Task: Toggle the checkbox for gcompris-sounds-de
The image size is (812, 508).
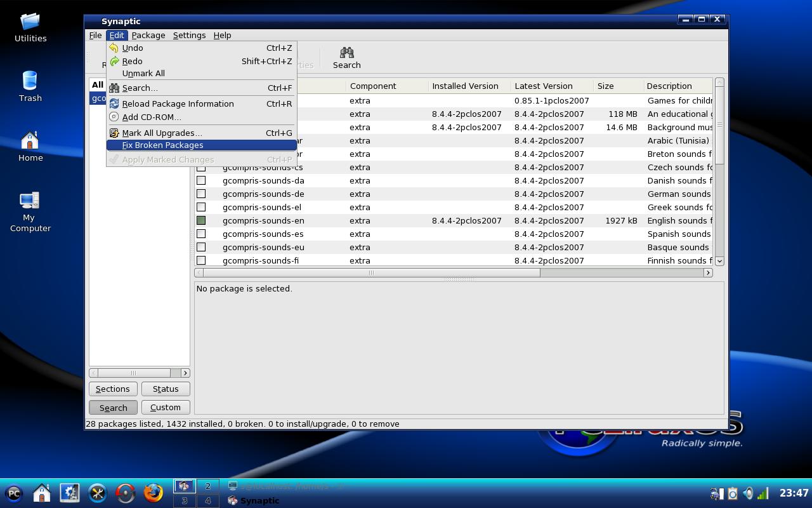Action: (201, 194)
